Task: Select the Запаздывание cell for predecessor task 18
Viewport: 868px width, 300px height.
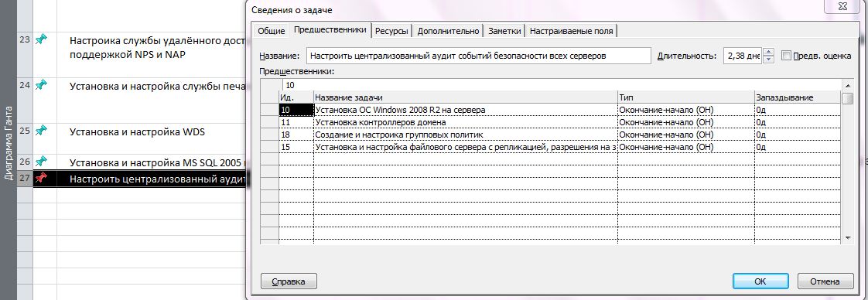Action: click(x=797, y=135)
